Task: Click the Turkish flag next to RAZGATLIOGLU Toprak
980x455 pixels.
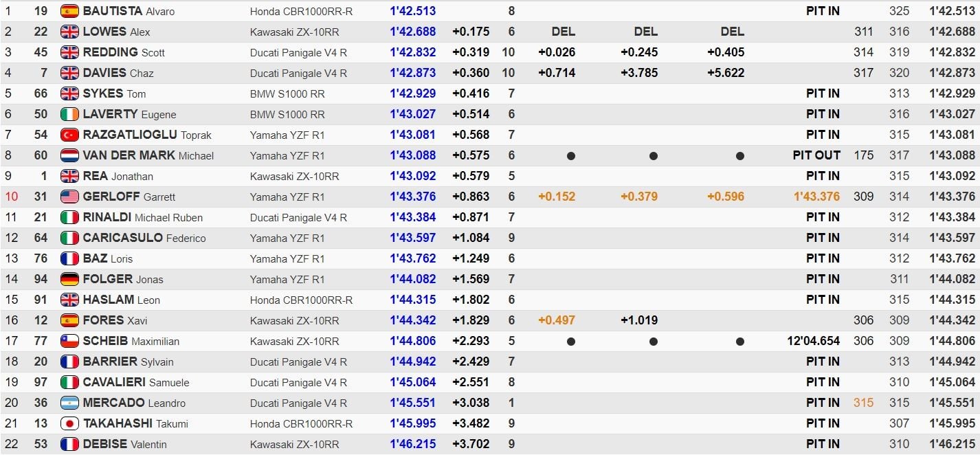Action: (x=69, y=135)
